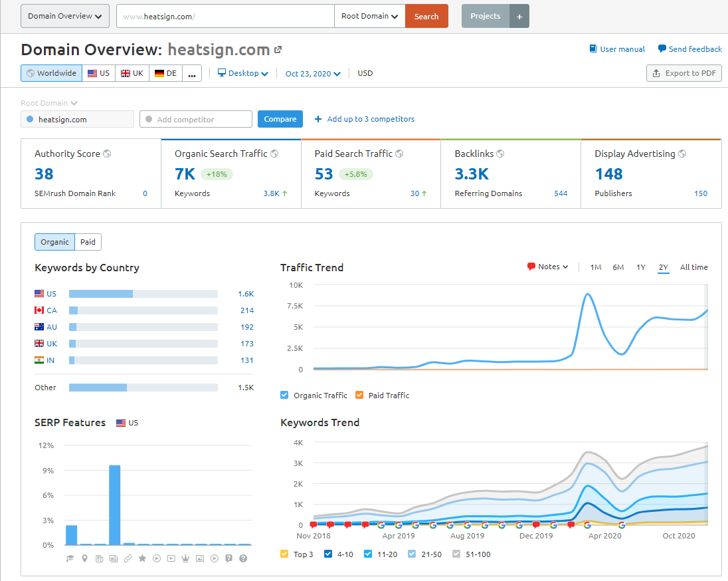Click the Paid Search Traffic info globe icon

pyautogui.click(x=399, y=154)
